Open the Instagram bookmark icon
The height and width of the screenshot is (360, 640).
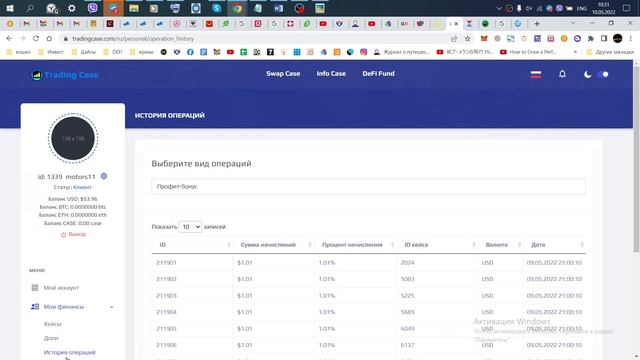(x=363, y=52)
